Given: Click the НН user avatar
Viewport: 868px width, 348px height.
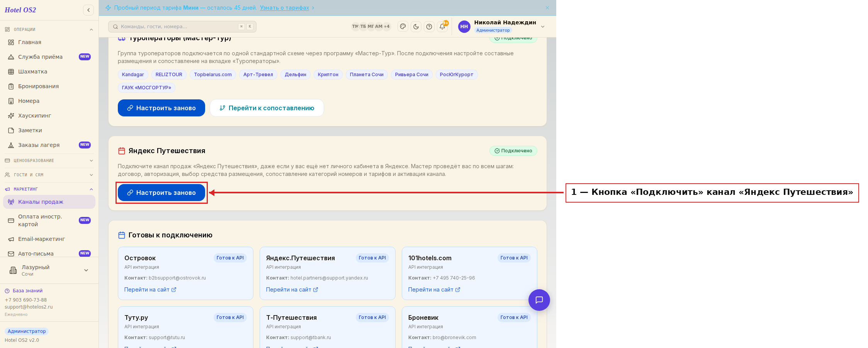Looking at the screenshot, I should coord(464,27).
